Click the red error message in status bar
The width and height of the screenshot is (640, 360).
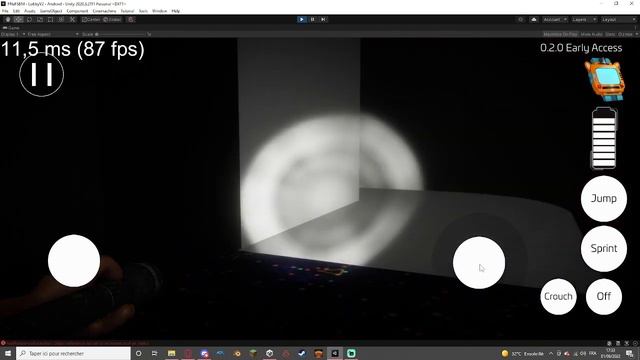[76, 343]
